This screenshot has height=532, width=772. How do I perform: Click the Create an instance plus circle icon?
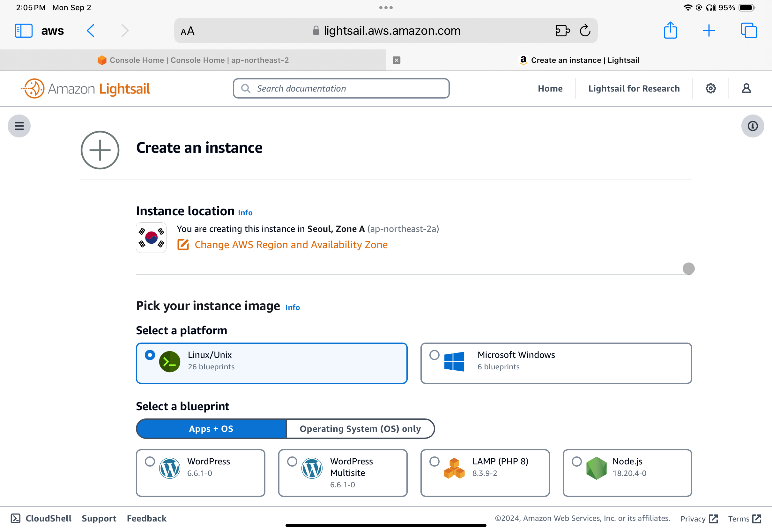100,150
